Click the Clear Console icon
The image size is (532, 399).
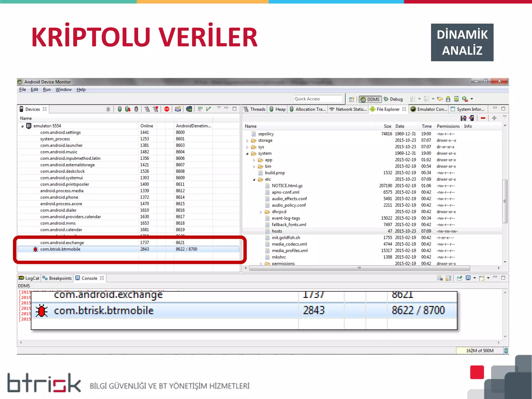pyautogui.click(x=440, y=278)
